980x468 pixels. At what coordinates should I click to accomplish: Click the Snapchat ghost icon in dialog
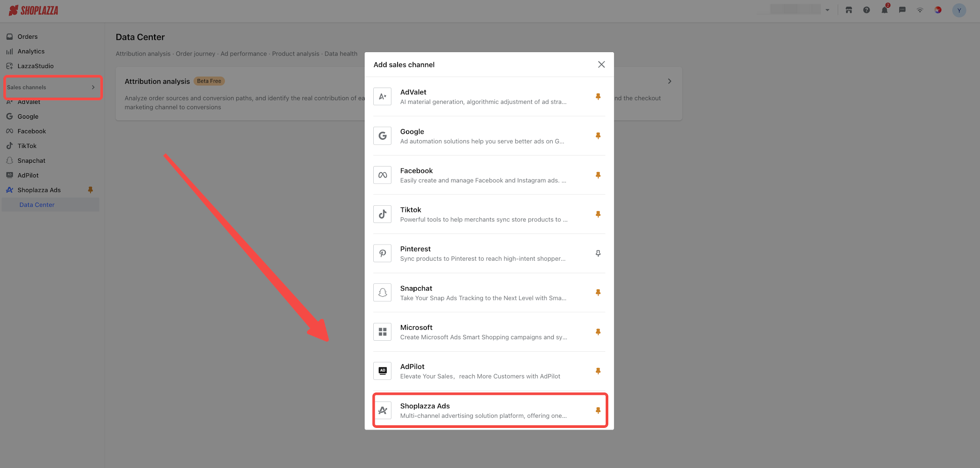pos(382,292)
